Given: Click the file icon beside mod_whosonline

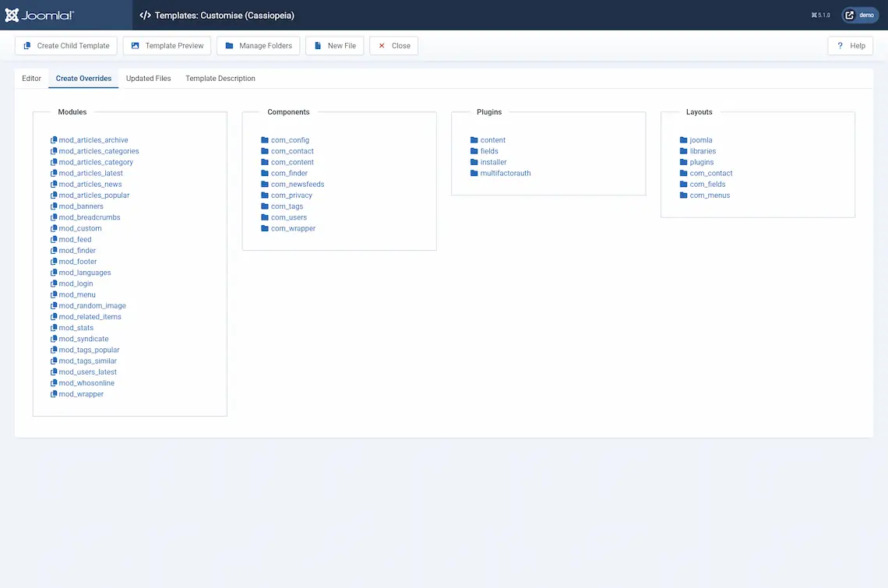Looking at the screenshot, I should pos(54,382).
